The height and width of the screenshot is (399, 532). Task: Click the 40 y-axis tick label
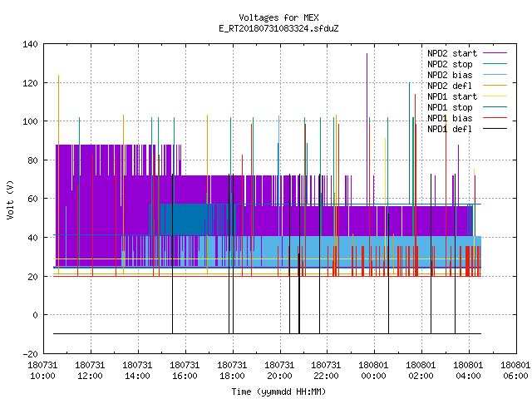click(x=33, y=238)
